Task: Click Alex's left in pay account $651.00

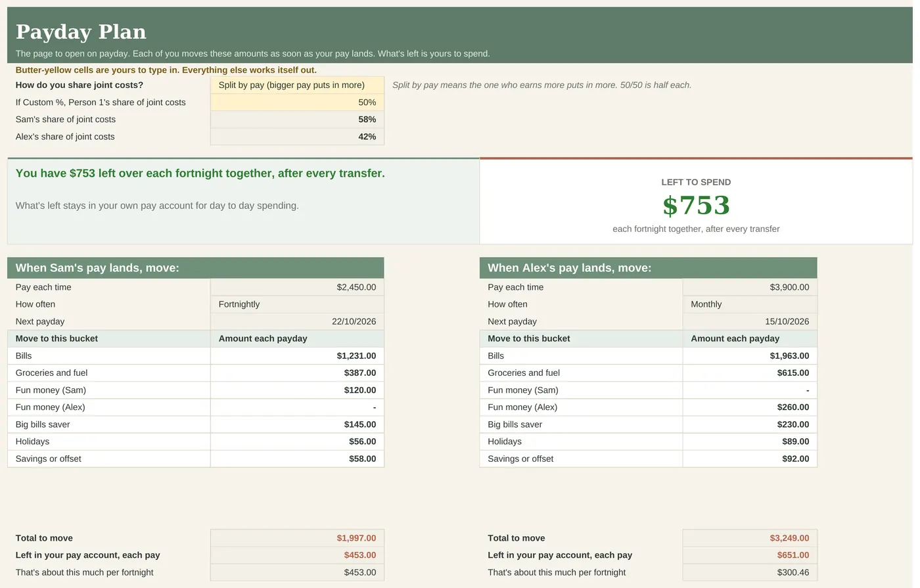Action: pyautogui.click(x=750, y=555)
